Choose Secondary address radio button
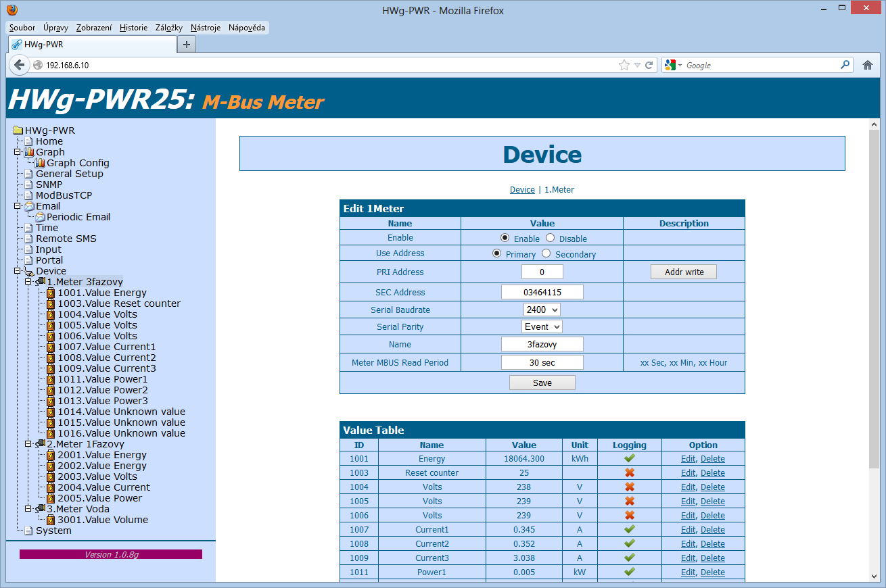886x588 pixels. [546, 253]
